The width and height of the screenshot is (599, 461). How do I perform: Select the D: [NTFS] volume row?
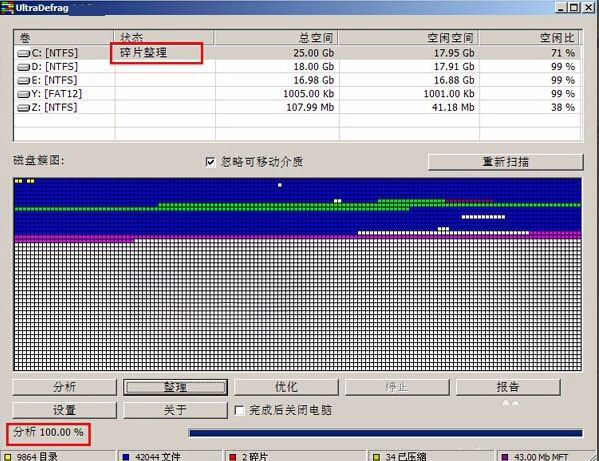pos(298,67)
